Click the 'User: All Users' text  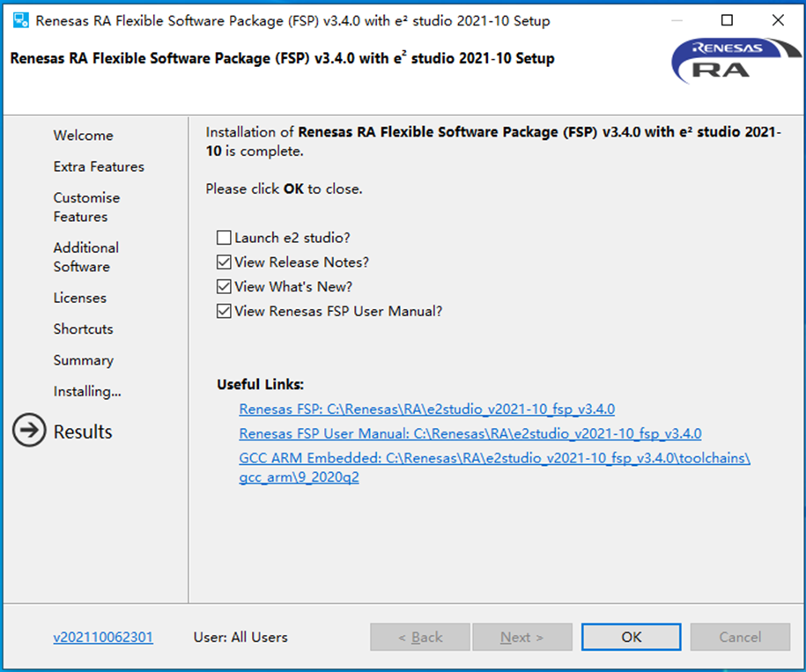pyautogui.click(x=240, y=637)
